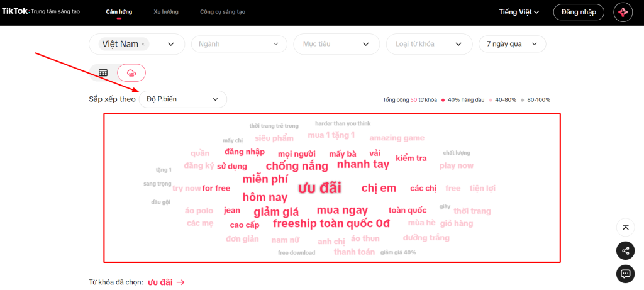Viewport: 644px width, 290px height.
Task: Click the back-to-top arrow button
Action: pyautogui.click(x=625, y=228)
